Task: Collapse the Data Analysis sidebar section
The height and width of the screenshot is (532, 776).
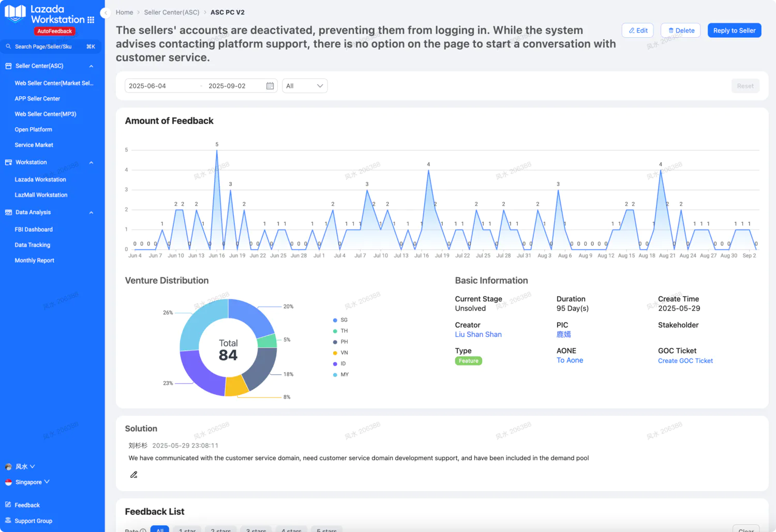Action: coord(91,212)
